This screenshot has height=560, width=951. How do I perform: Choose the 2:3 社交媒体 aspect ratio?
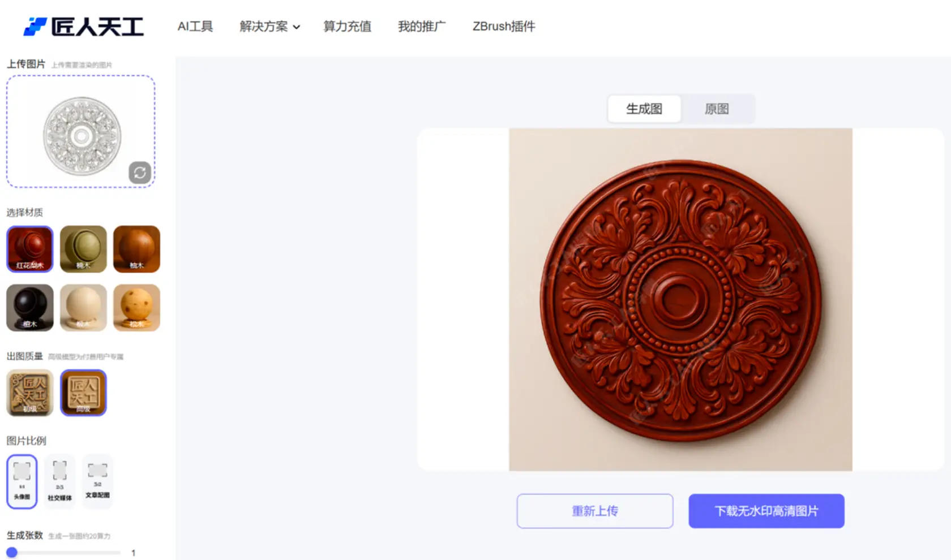(59, 481)
